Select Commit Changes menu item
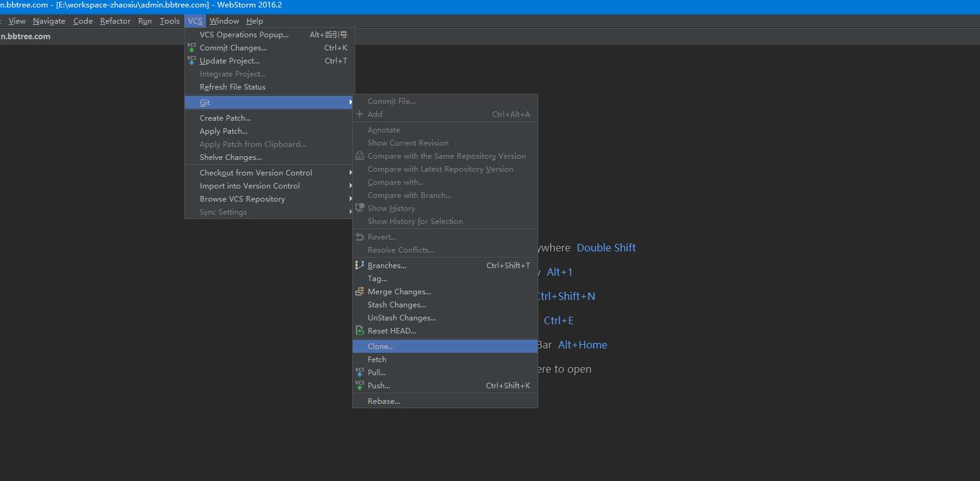Viewport: 980px width, 481px height. coord(269,47)
